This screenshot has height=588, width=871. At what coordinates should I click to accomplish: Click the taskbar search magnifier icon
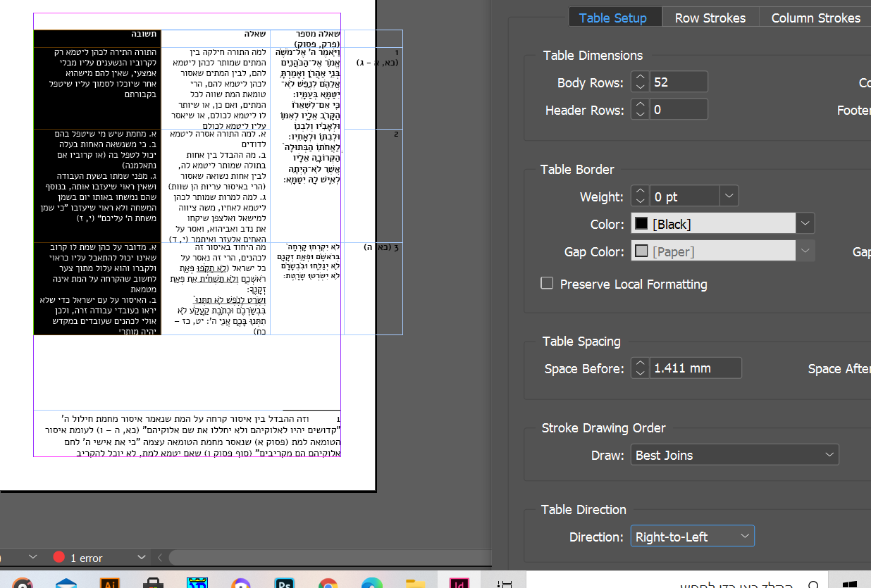813,584
